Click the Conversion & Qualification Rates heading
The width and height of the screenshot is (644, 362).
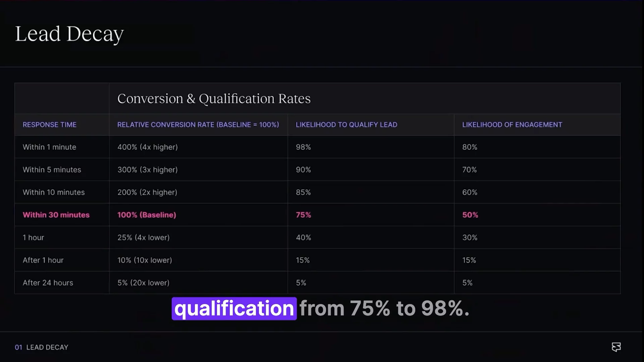(214, 99)
